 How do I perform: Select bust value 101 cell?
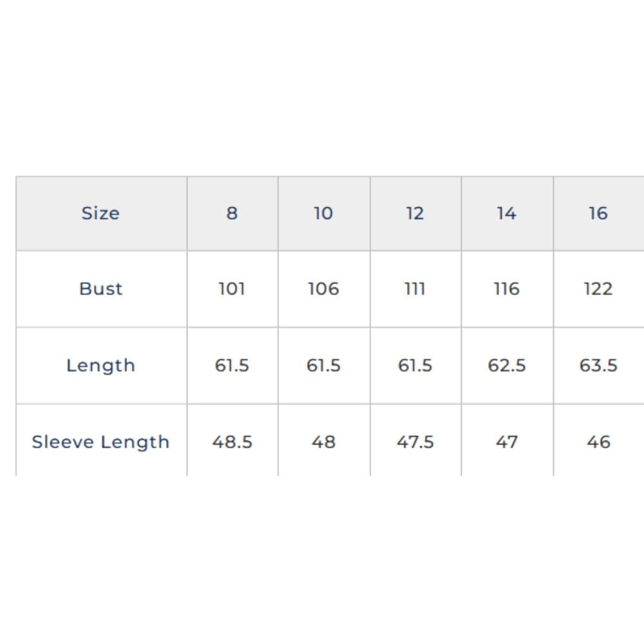(232, 289)
